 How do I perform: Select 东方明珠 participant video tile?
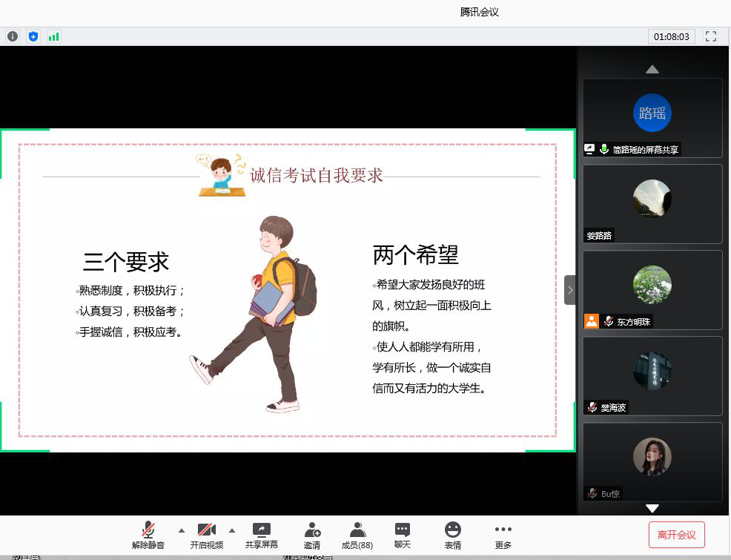click(652, 289)
